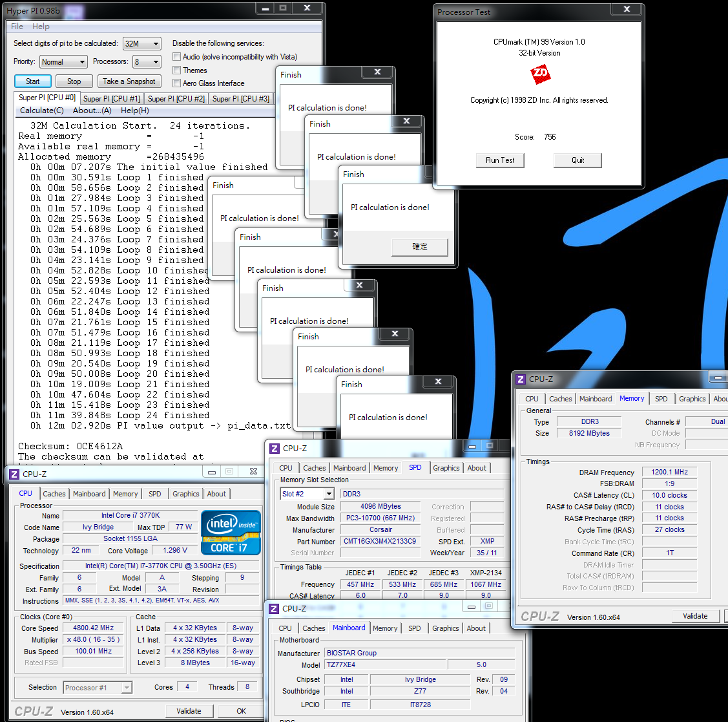
Task: Click OK in the CPU-Z CPU window
Action: [241, 711]
